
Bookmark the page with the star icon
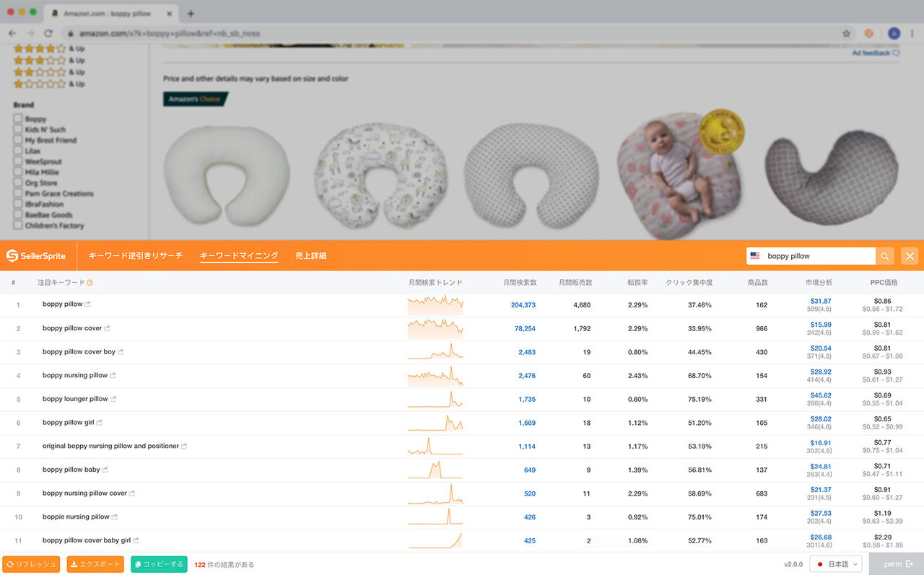click(846, 33)
